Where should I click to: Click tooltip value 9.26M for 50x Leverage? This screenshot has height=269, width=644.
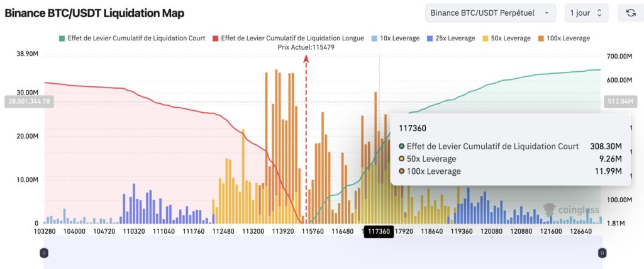tap(610, 159)
